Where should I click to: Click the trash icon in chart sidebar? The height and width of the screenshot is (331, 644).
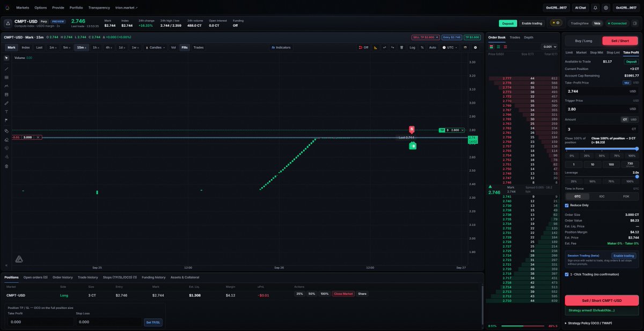coord(6,166)
